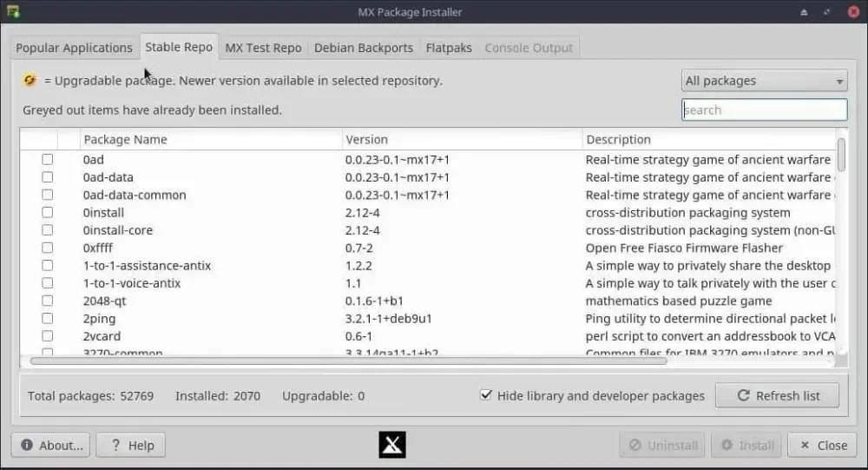Sort by Version column header
This screenshot has height=470, width=868.
pyautogui.click(x=463, y=140)
